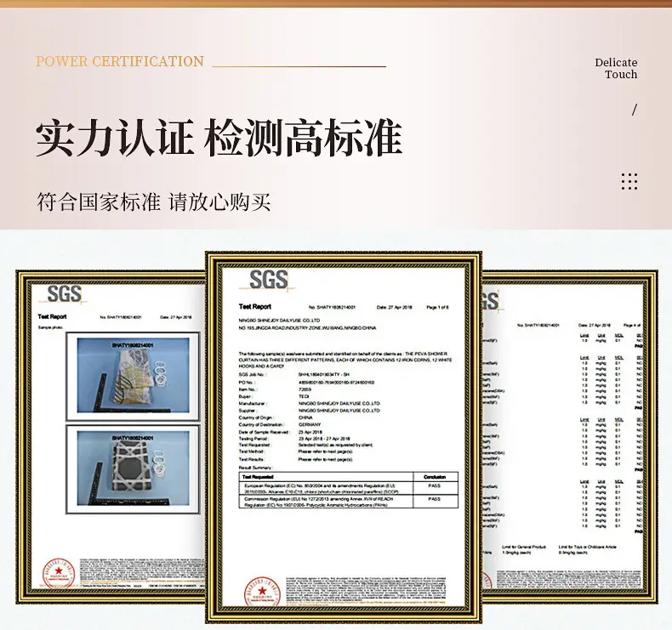Click the Test Requested table header
The width and height of the screenshot is (672, 630).
pyautogui.click(x=258, y=477)
